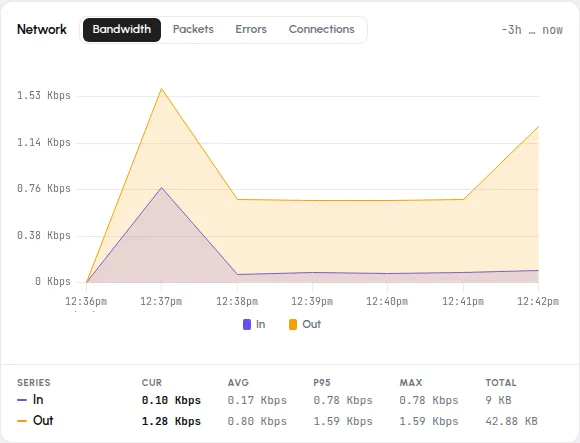Click the CUR column header
The width and height of the screenshot is (580, 443).
coord(152,383)
